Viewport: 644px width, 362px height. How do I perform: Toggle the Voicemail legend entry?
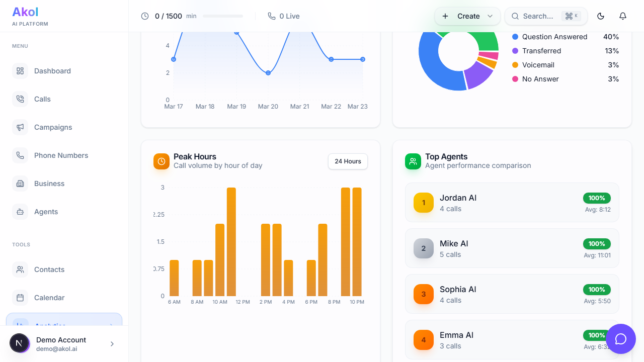[538, 65]
